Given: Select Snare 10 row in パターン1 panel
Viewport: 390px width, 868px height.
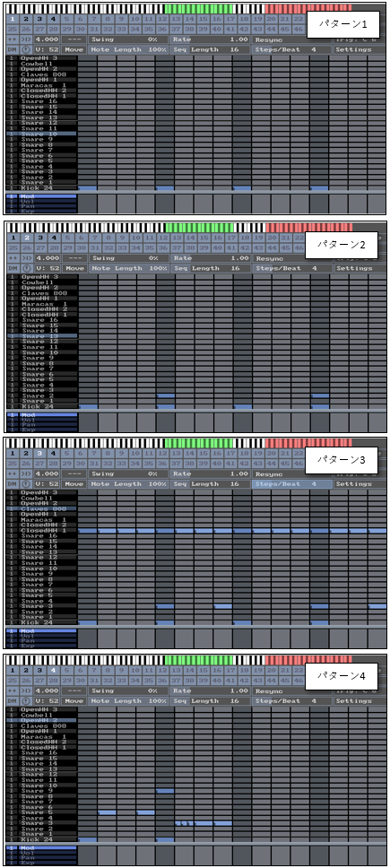Looking at the screenshot, I should 41,134.
